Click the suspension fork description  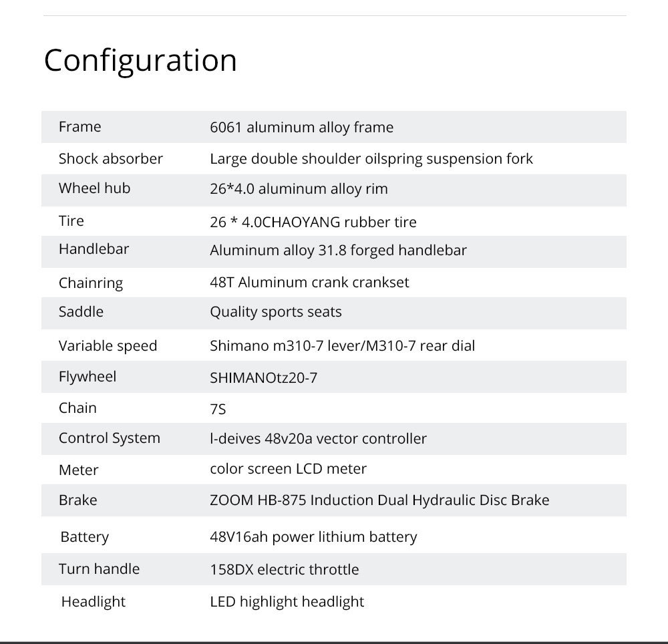click(x=371, y=159)
